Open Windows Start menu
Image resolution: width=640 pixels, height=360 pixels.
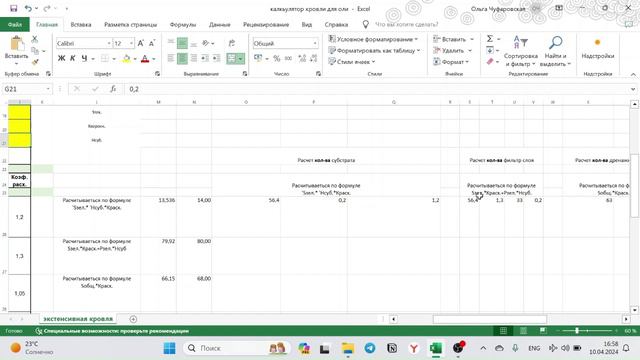point(169,348)
